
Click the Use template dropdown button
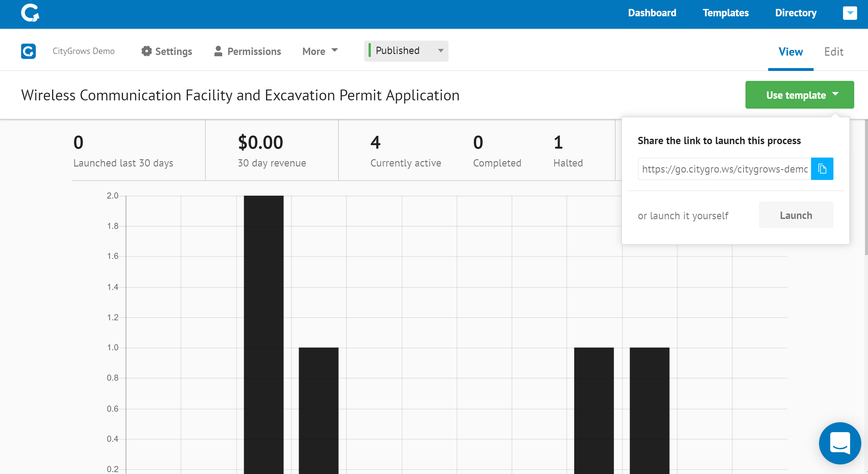799,95
